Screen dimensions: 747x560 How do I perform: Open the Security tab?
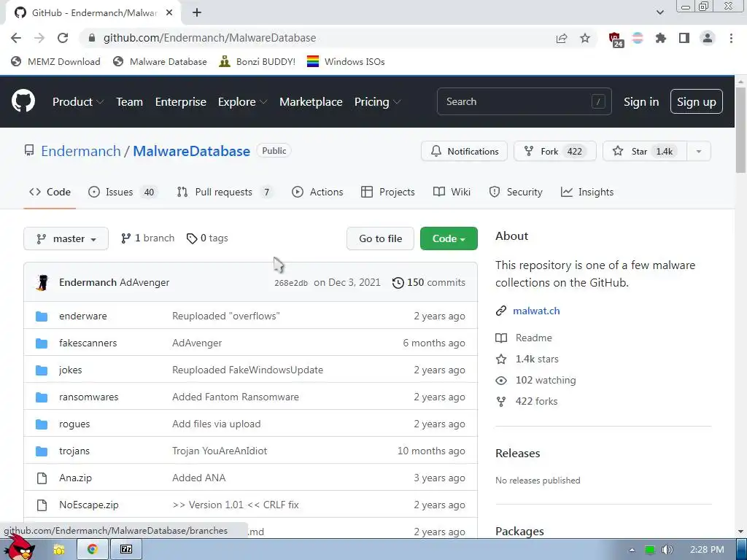coord(516,192)
